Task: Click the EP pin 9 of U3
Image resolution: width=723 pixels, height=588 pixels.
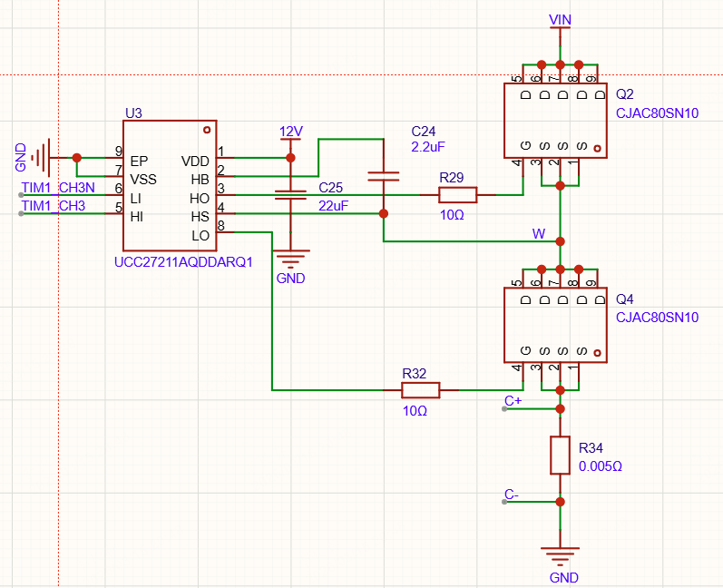Action: click(x=114, y=158)
